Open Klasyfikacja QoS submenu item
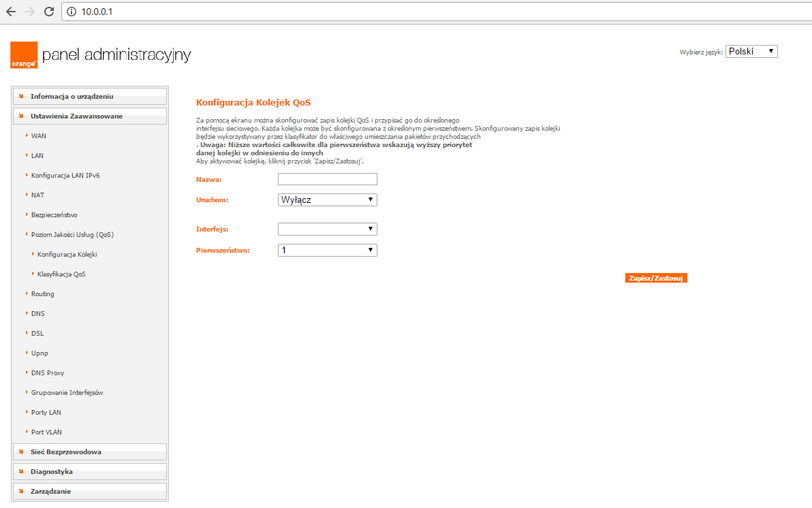This screenshot has height=508, width=812. click(x=61, y=274)
